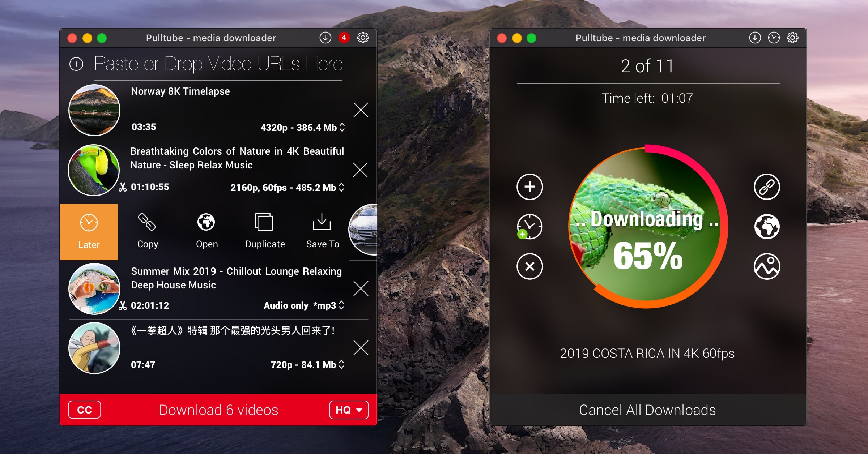Select the Later option for queued download
The width and height of the screenshot is (868, 454).
pos(89,231)
